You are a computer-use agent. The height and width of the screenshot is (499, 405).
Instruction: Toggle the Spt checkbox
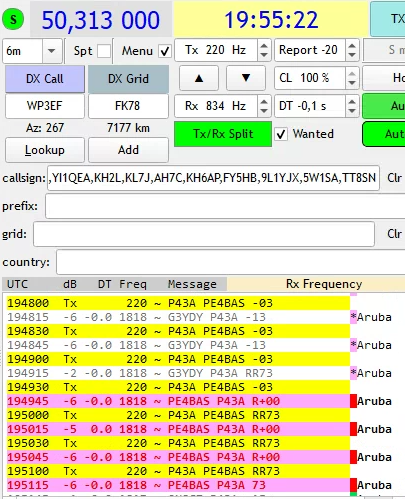pos(104,51)
